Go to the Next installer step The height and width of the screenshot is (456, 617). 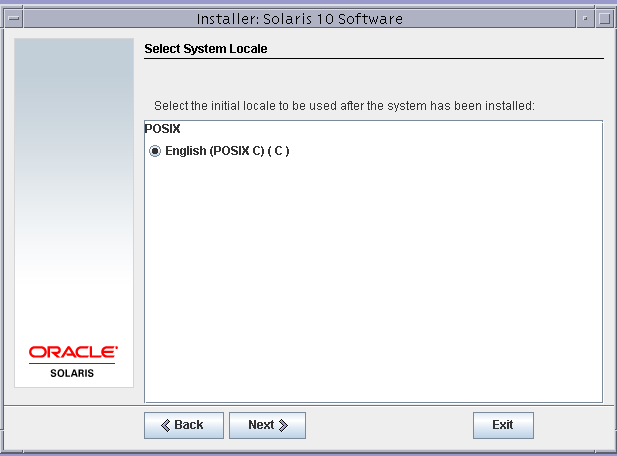coord(267,425)
